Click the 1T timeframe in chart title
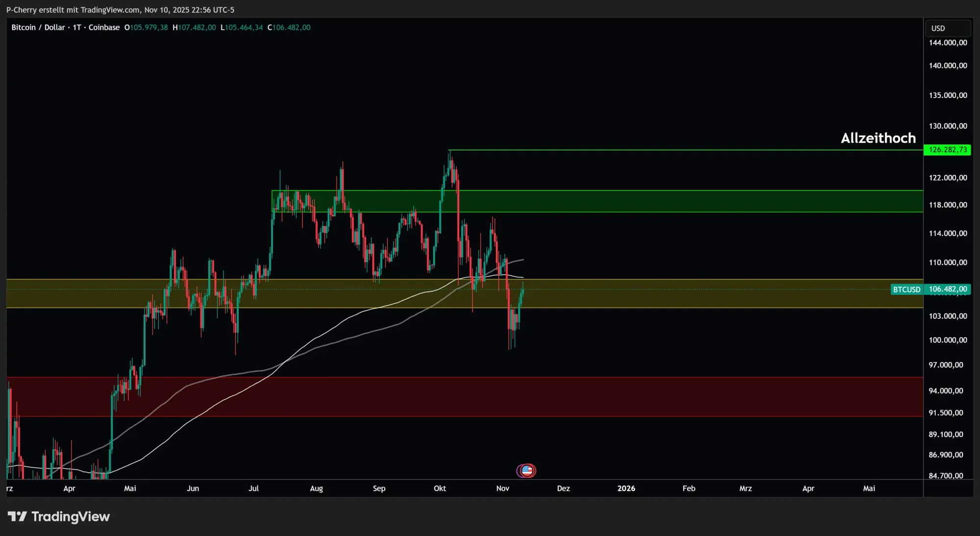This screenshot has width=980, height=536. [77, 27]
